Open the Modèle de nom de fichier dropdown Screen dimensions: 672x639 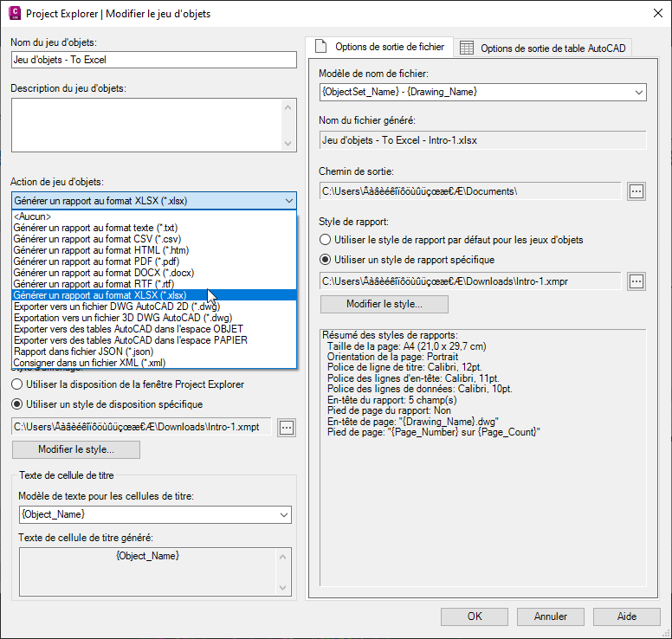click(638, 92)
